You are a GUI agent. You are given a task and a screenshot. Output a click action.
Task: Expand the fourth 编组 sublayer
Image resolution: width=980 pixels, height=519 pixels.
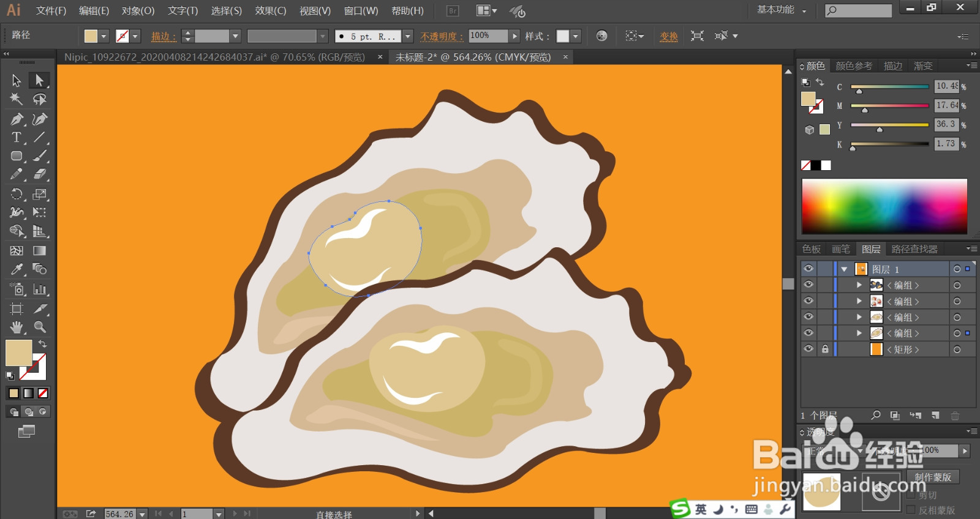[x=859, y=333]
